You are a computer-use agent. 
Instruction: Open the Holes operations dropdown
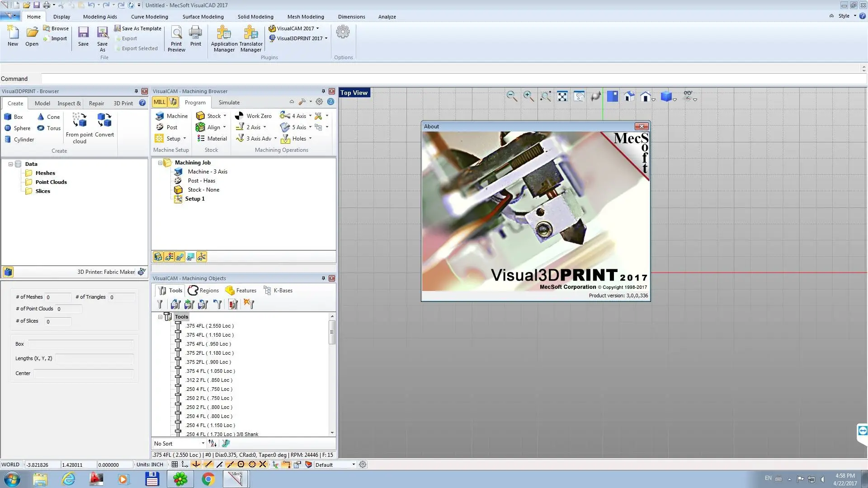tap(310, 138)
